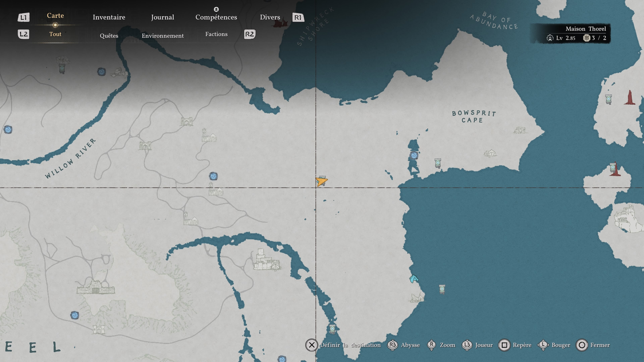This screenshot has width=644, height=362.
Task: Go to the Compétences tab
Action: click(x=216, y=17)
